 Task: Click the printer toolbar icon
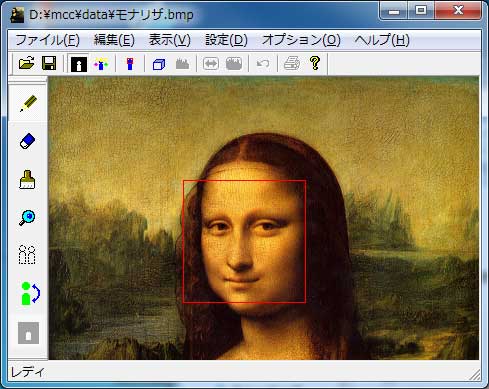pos(292,63)
